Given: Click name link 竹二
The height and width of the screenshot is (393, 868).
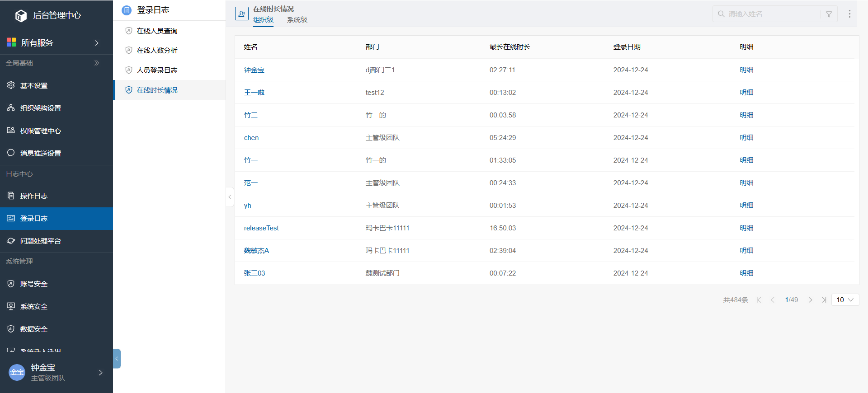Looking at the screenshot, I should click(x=251, y=115).
